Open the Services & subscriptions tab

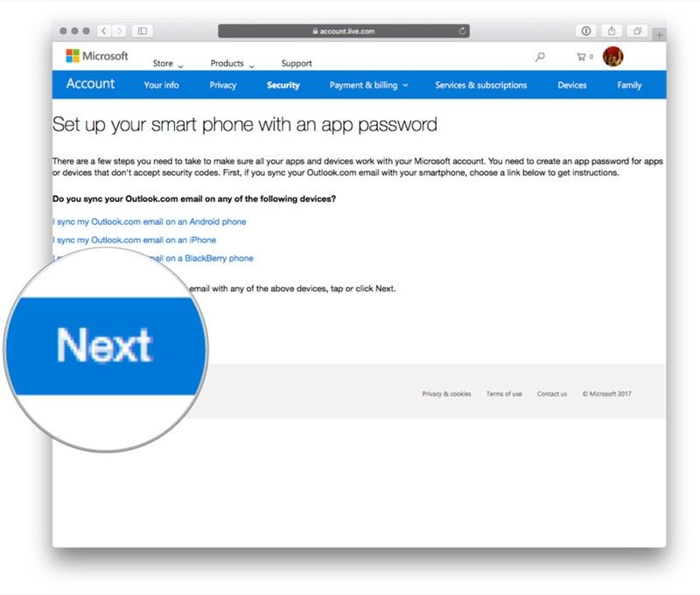click(x=480, y=85)
